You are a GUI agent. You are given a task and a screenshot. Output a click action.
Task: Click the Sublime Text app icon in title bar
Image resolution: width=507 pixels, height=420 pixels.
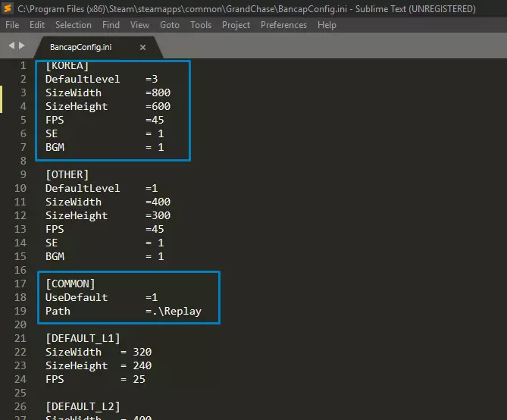point(8,8)
